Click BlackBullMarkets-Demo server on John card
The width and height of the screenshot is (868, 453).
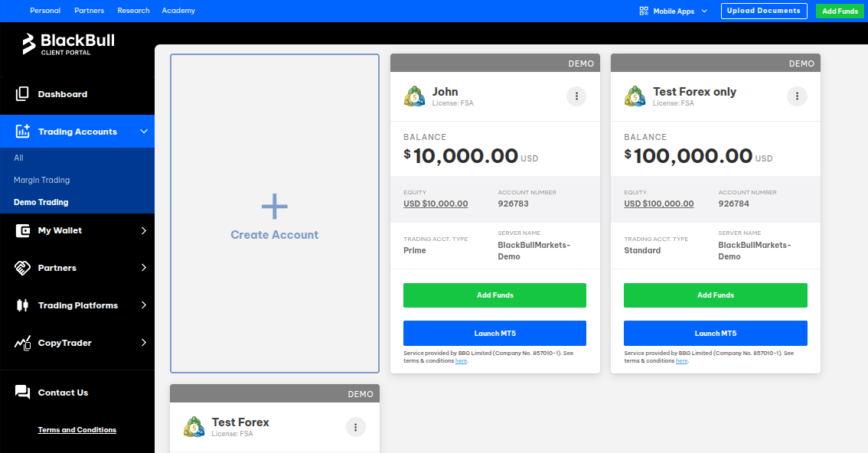pos(534,250)
